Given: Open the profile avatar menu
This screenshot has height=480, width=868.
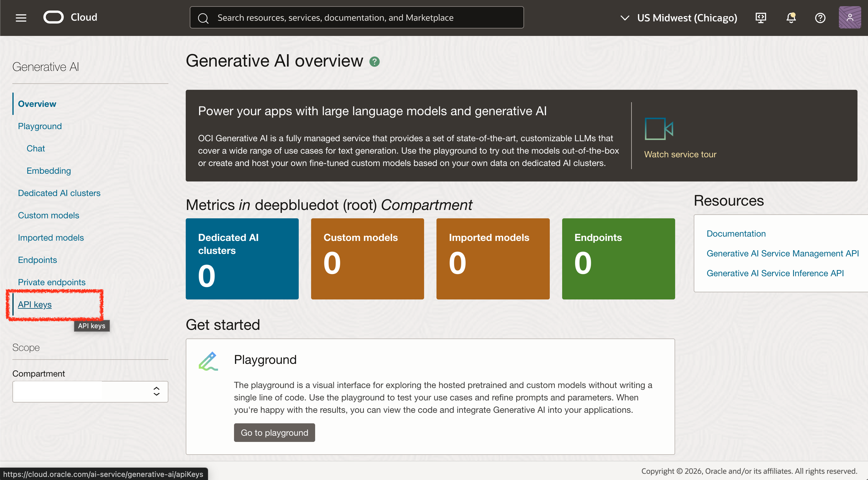Looking at the screenshot, I should pos(849,17).
